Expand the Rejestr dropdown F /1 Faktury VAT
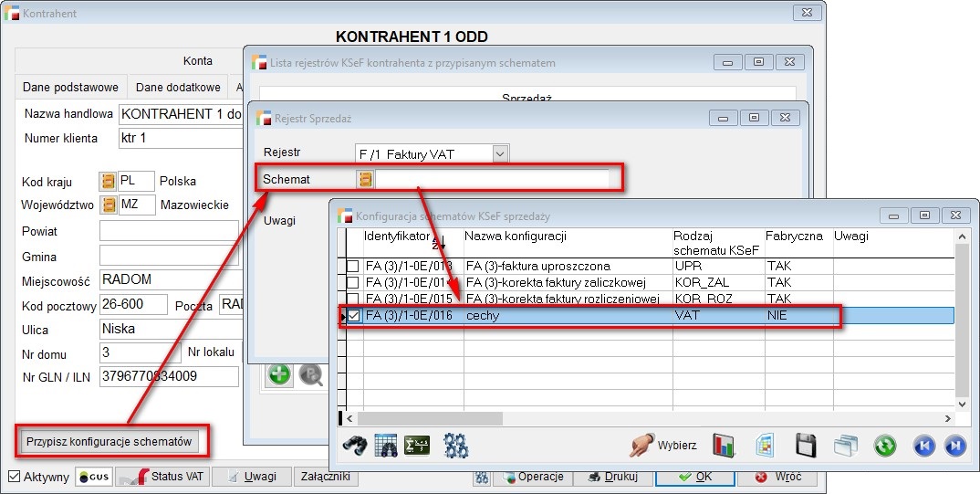This screenshot has height=494, width=980. pos(499,154)
